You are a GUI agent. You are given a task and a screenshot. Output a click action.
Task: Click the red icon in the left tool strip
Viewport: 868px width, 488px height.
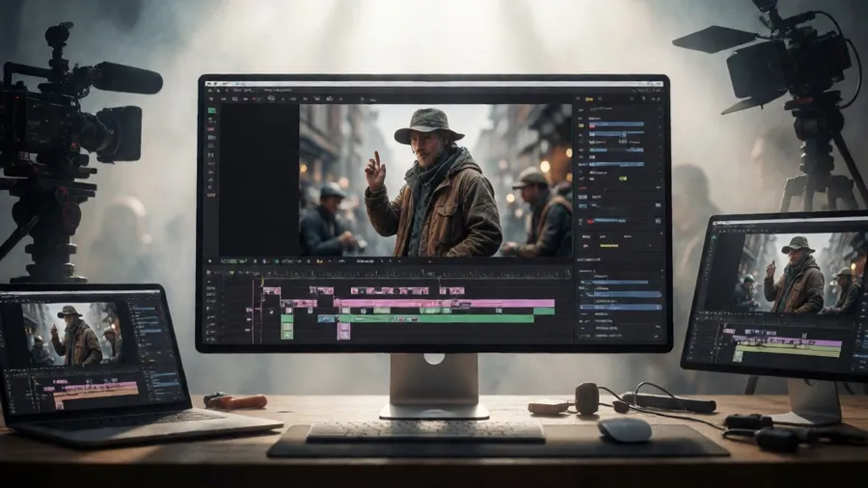coord(211,129)
